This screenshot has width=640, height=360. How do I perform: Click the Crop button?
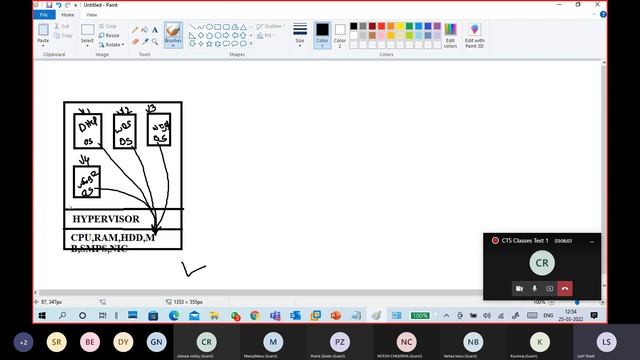108,26
